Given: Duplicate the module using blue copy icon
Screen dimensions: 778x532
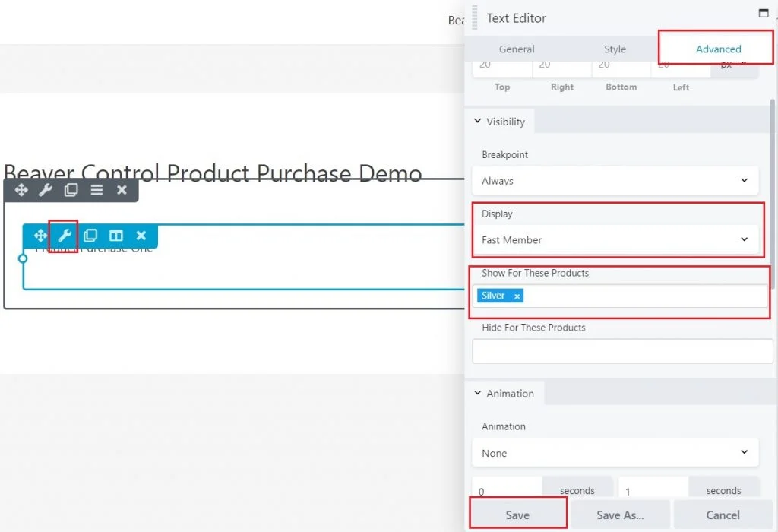Looking at the screenshot, I should click(90, 236).
